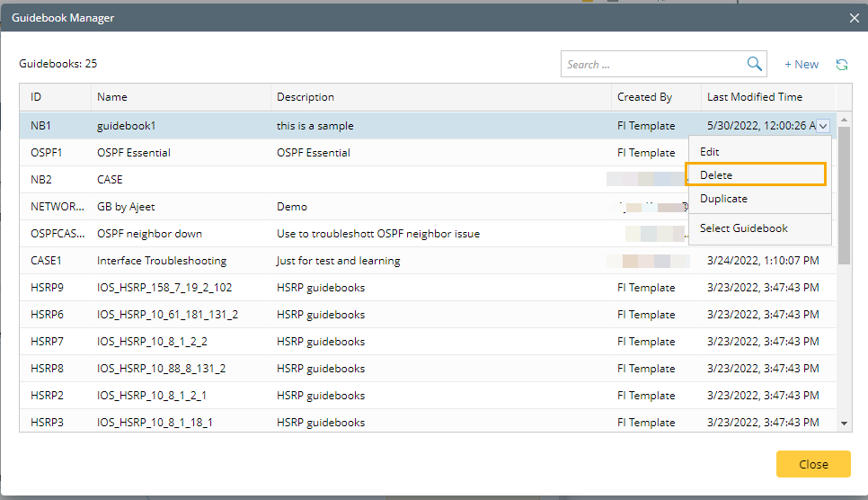868x500 pixels.
Task: Sort by Created By column header
Action: pyautogui.click(x=644, y=97)
